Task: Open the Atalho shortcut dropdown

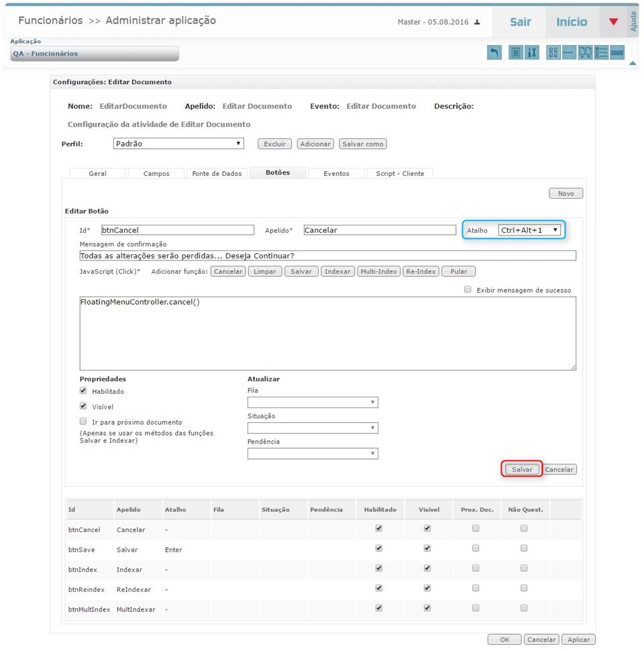Action: (529, 230)
